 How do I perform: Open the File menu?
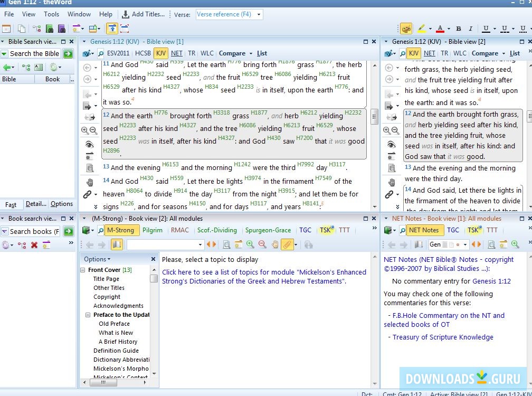(x=9, y=14)
